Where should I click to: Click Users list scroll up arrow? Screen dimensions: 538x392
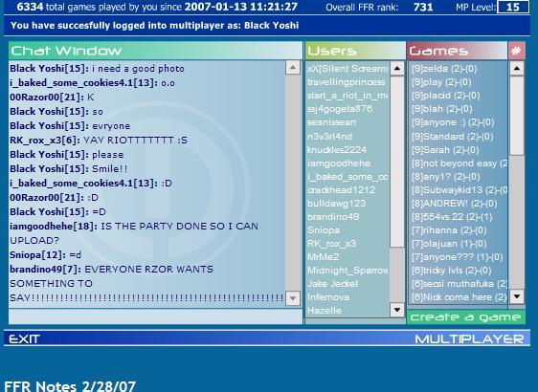click(x=397, y=68)
